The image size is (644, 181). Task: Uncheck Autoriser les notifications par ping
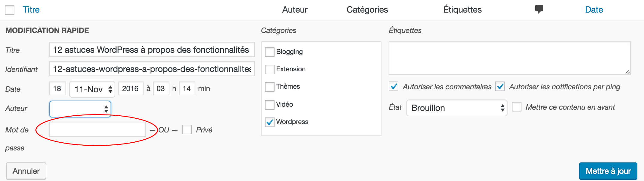[x=500, y=87]
